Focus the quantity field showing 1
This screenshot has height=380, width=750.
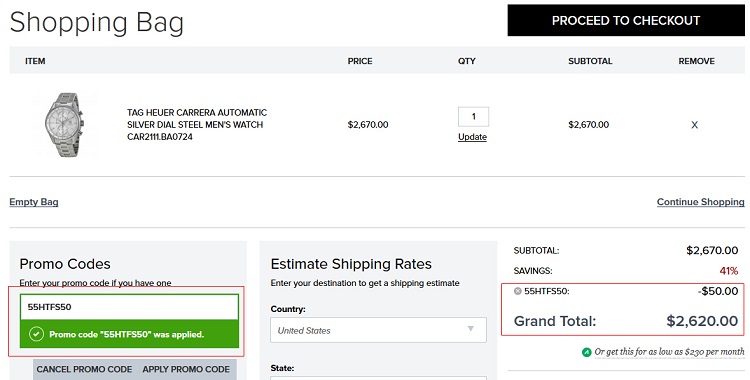click(474, 116)
